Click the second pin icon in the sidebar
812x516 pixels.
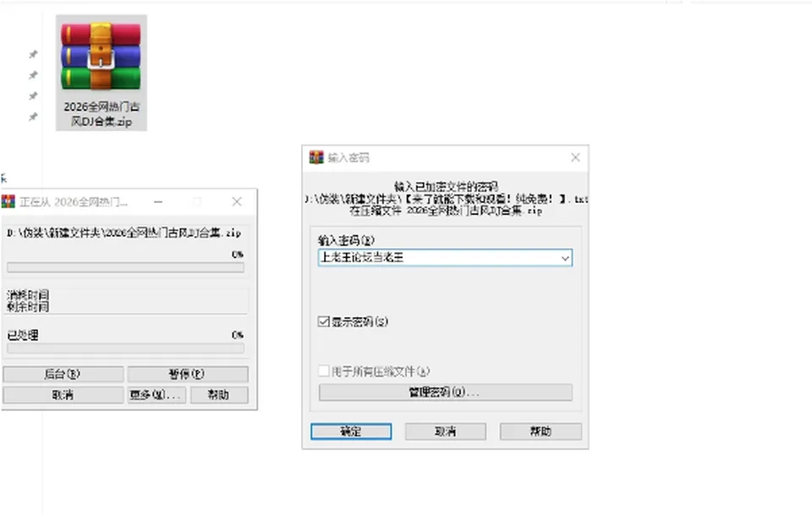coord(33,75)
